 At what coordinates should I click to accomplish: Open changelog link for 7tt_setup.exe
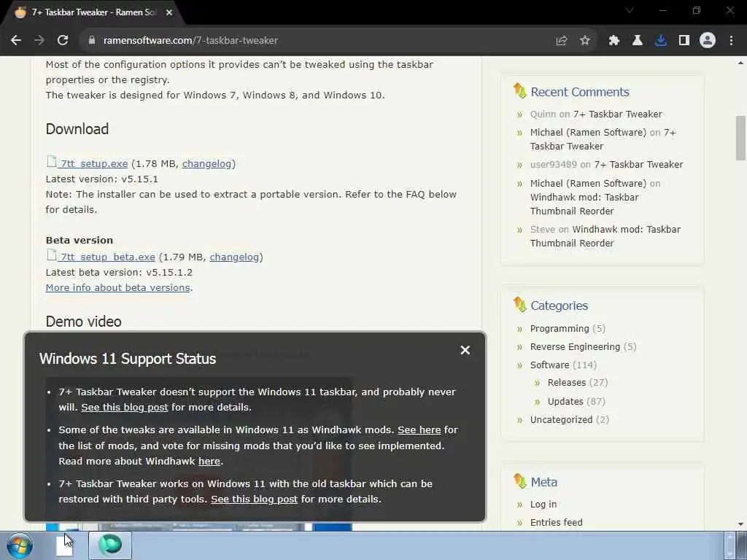(x=206, y=164)
